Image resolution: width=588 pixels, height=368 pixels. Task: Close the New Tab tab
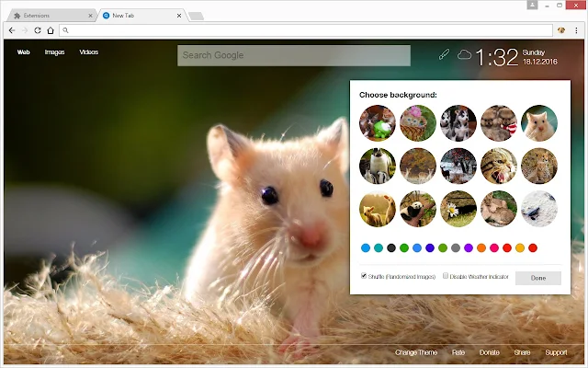(179, 16)
